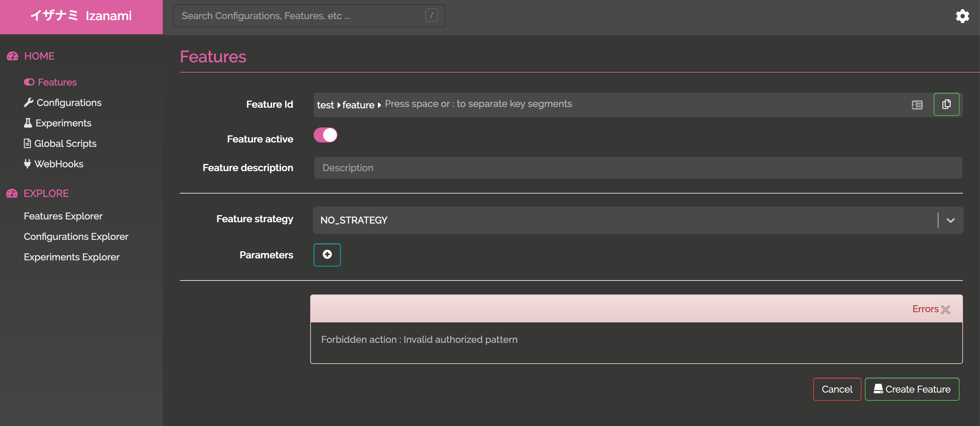
Task: Click the Create Feature button
Action: pyautogui.click(x=912, y=389)
